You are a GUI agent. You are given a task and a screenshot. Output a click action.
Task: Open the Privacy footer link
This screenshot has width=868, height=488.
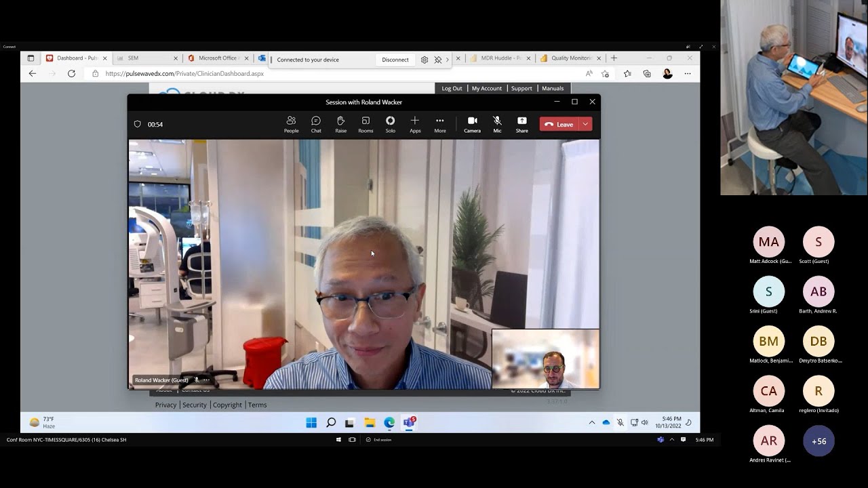click(165, 405)
